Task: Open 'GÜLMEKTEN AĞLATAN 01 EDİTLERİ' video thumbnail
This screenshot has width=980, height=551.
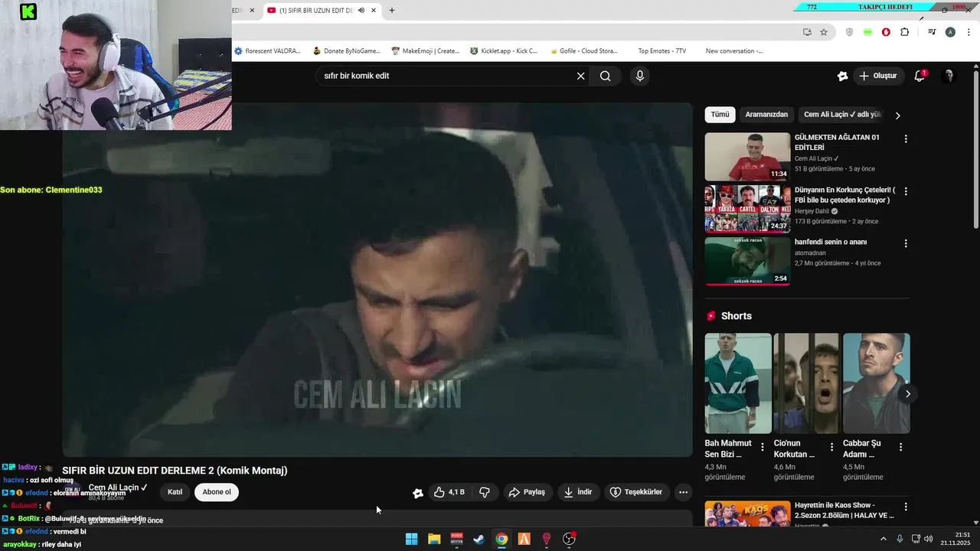Action: coord(747,157)
